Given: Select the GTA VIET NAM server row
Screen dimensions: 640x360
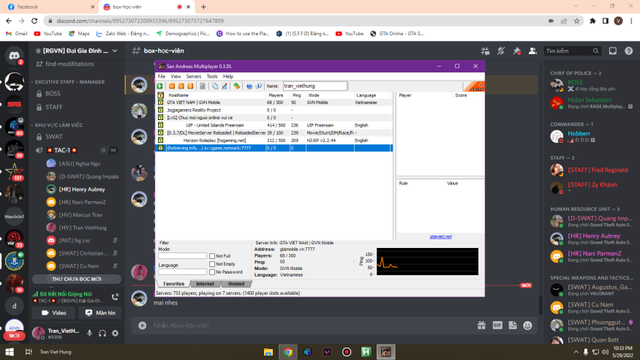Looking at the screenshot, I should (275, 102).
